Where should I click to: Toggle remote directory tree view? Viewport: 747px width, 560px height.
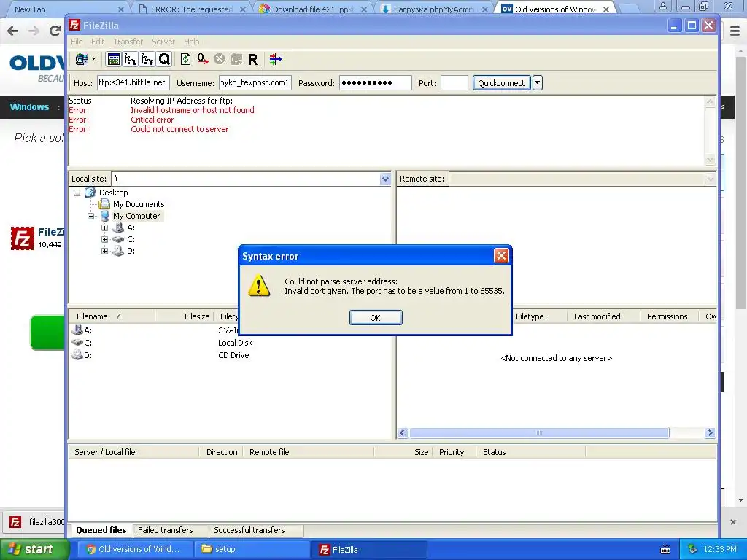tap(147, 59)
